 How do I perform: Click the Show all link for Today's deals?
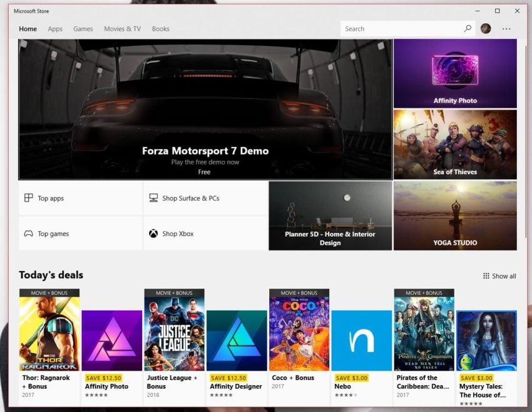[x=499, y=276]
